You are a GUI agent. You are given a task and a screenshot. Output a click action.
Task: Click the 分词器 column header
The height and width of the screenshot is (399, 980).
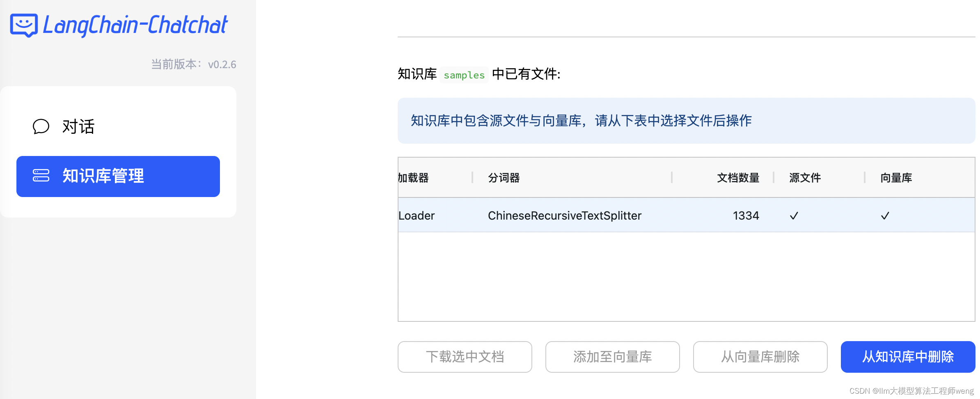pyautogui.click(x=504, y=178)
